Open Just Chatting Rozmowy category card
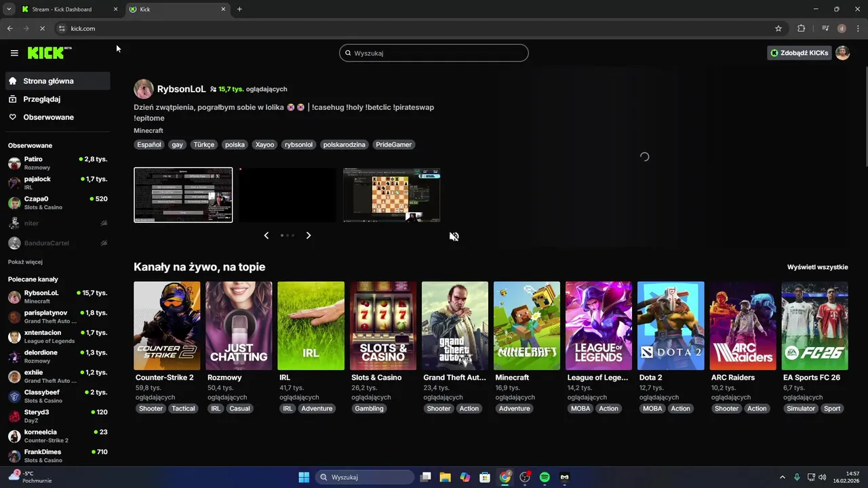Screen dimensions: 868x488 pyautogui.click(x=239, y=325)
